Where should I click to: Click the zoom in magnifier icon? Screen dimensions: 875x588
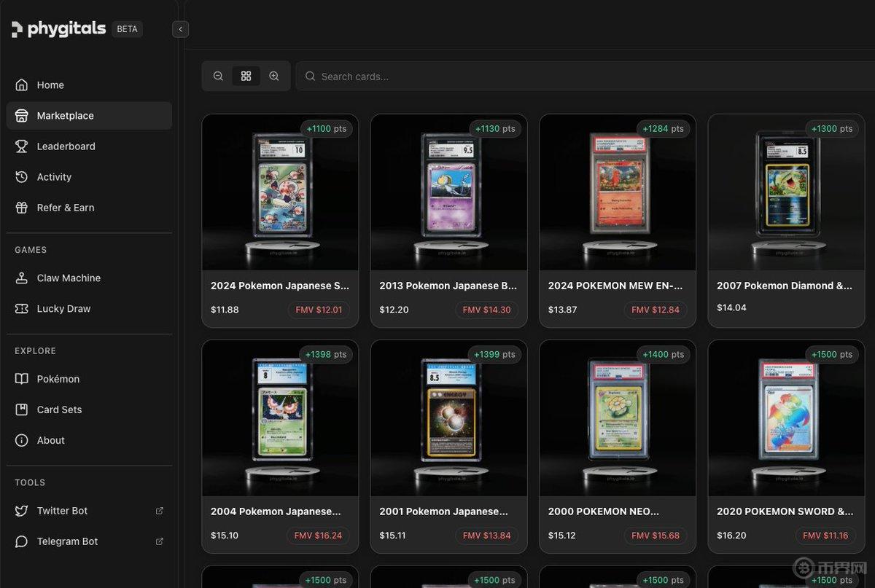[x=274, y=77]
